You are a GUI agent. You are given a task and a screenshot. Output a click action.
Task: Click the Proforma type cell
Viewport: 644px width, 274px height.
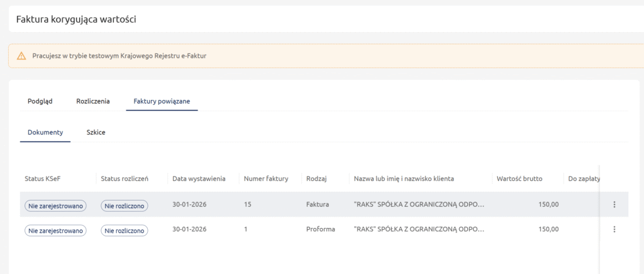(320, 230)
